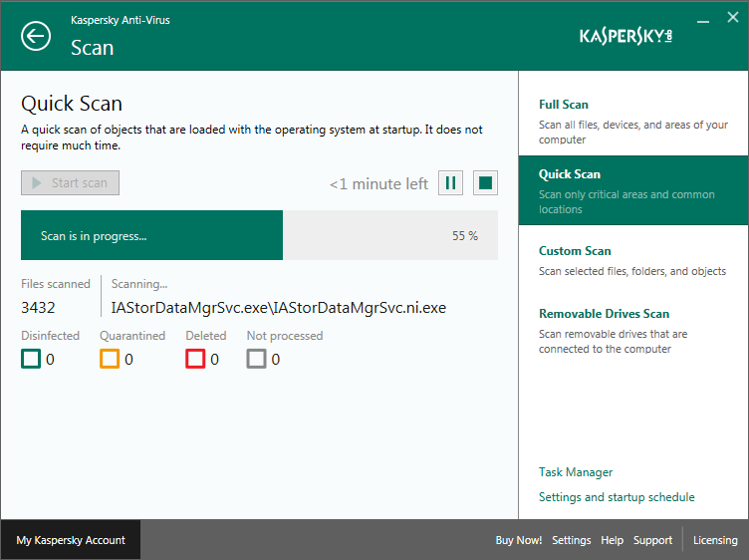Choose Removable Drives Scan
The height and width of the screenshot is (560, 749).
(x=604, y=314)
